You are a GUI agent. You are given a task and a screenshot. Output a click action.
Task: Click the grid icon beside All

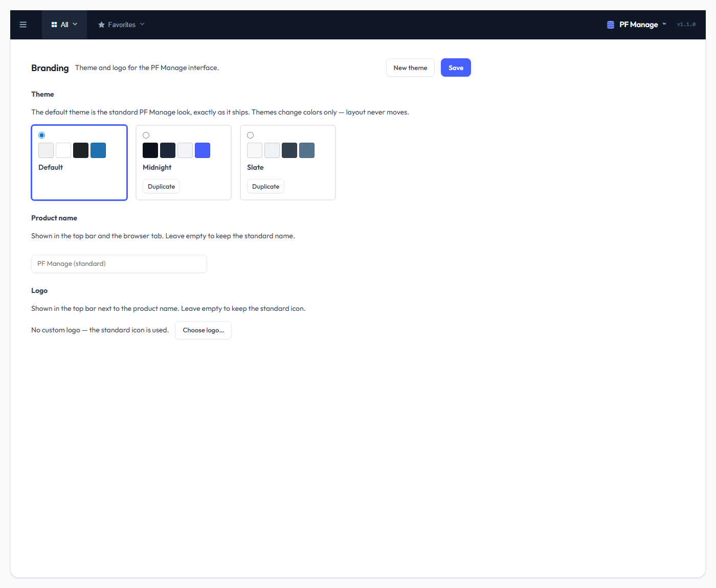point(54,25)
